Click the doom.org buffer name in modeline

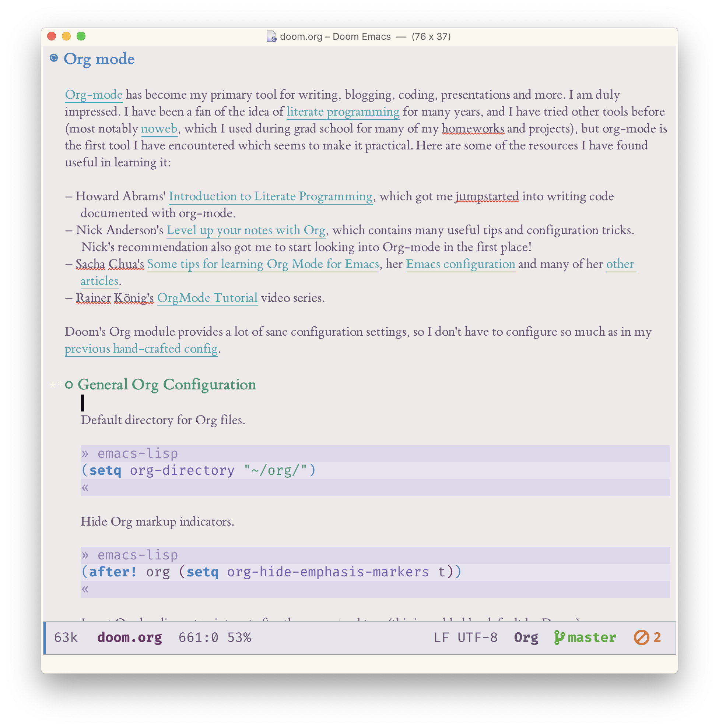pyautogui.click(x=130, y=637)
